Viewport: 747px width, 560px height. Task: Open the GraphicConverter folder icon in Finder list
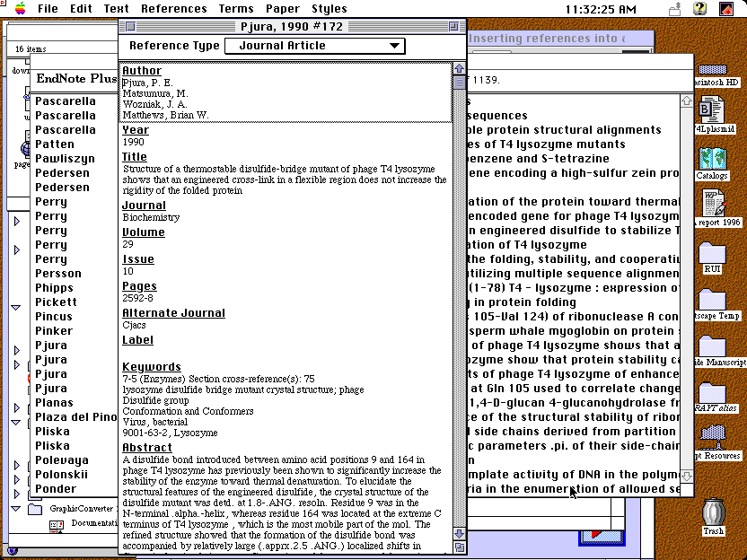click(35, 509)
